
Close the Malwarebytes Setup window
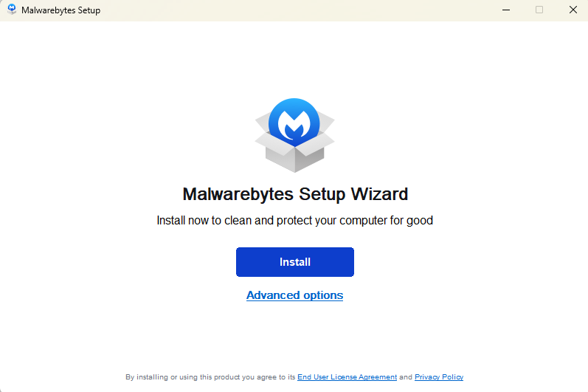point(573,10)
